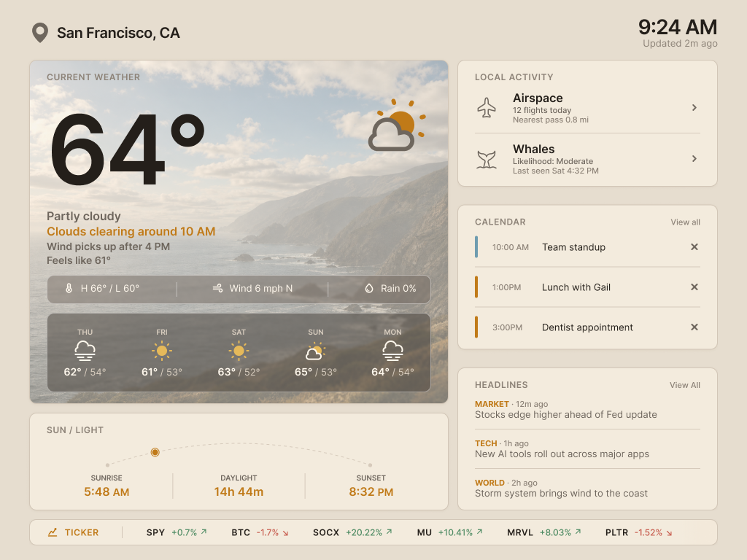The height and width of the screenshot is (560, 747).
Task: Open Storm system brings wind headline
Action: (x=561, y=494)
